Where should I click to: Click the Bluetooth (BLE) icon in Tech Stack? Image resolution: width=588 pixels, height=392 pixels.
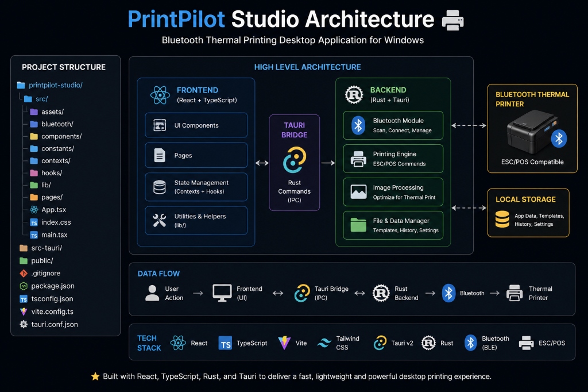(471, 343)
